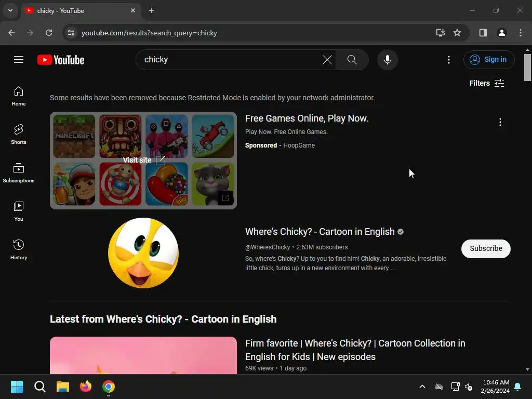Click Visit site on the games ad
532x399 pixels.
tap(144, 160)
